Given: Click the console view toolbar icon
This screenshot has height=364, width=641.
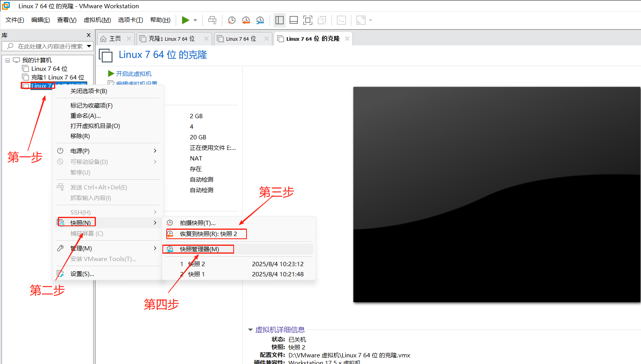Looking at the screenshot, I should (x=341, y=20).
